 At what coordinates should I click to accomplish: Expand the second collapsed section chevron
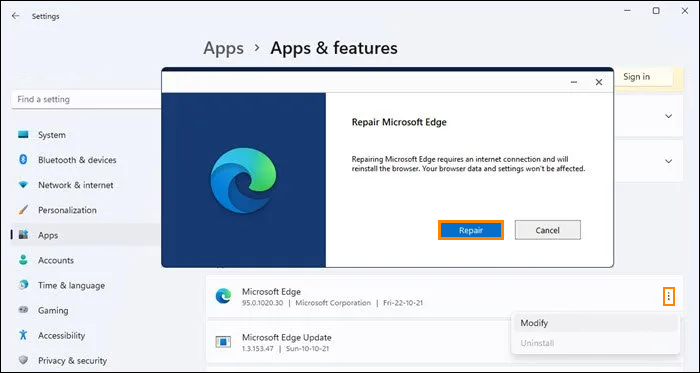pos(668,161)
